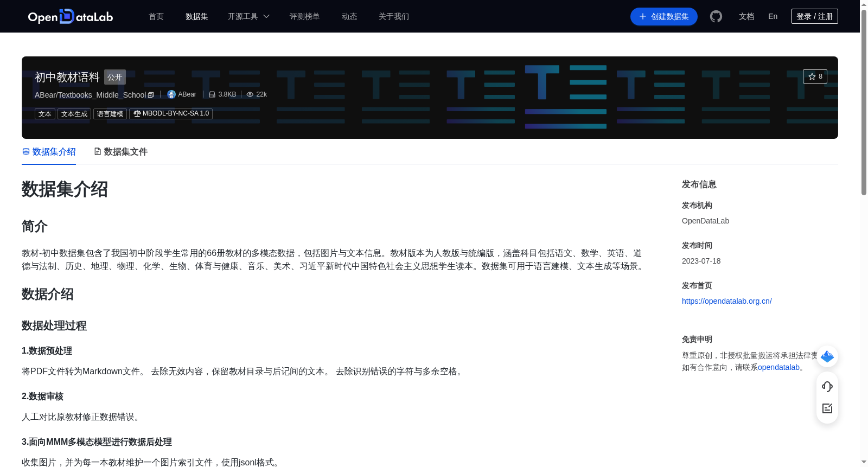
Task: Click the 登录 / 注册 button
Action: [815, 16]
